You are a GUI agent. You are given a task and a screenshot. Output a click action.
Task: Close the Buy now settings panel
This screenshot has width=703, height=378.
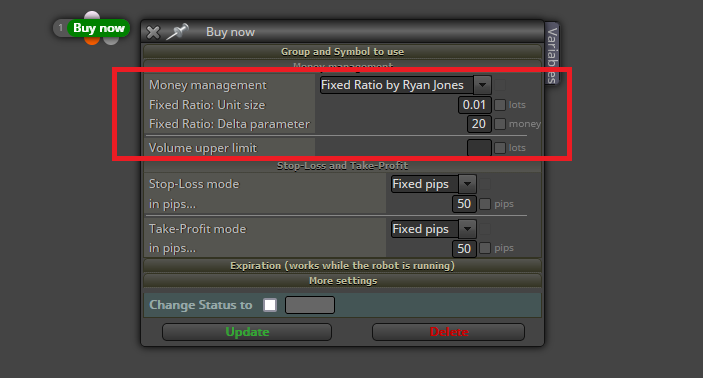pyautogui.click(x=153, y=32)
